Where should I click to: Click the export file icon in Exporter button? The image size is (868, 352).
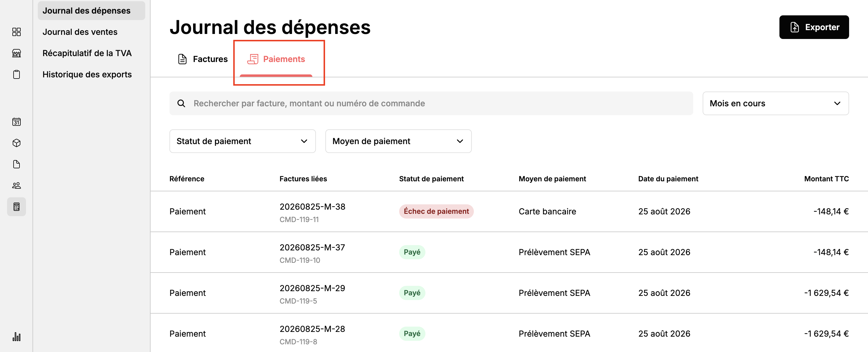point(794,27)
